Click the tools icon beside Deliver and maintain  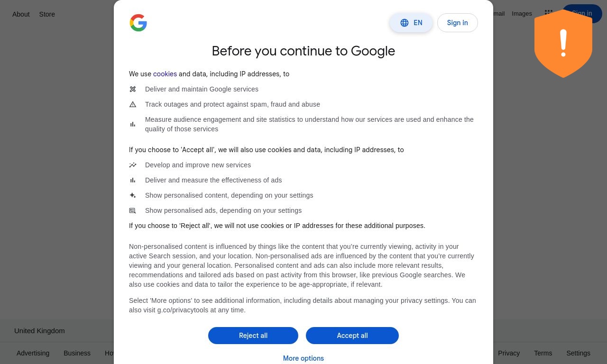(133, 89)
